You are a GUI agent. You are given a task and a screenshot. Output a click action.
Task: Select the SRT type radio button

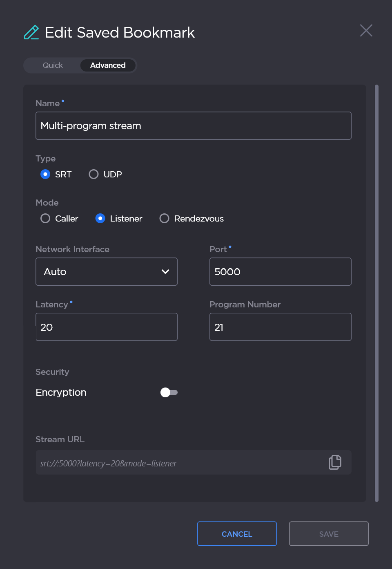point(45,175)
